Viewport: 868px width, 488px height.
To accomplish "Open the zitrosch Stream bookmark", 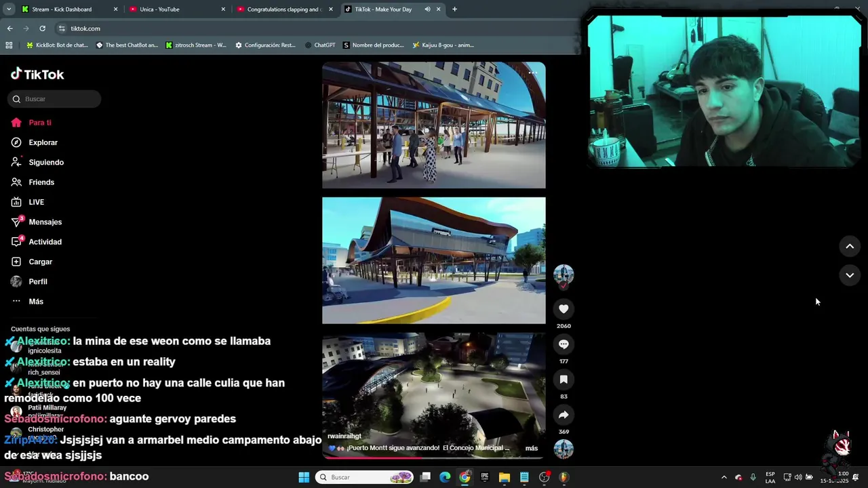I will point(197,45).
